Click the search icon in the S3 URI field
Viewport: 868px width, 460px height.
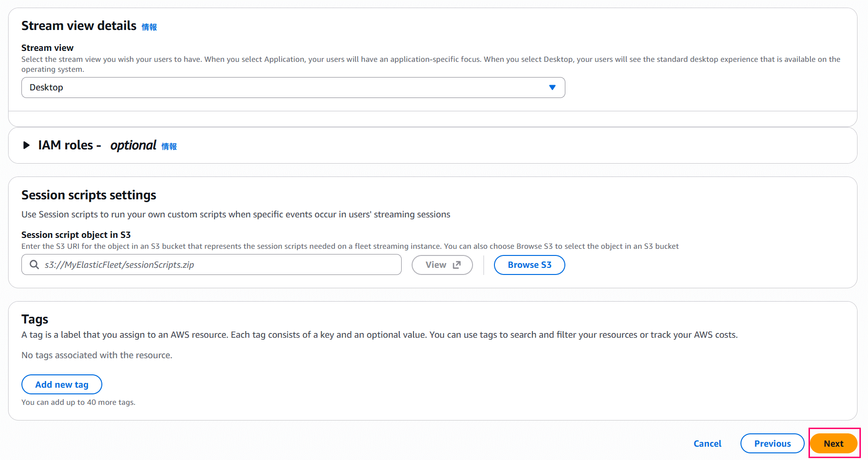34,264
